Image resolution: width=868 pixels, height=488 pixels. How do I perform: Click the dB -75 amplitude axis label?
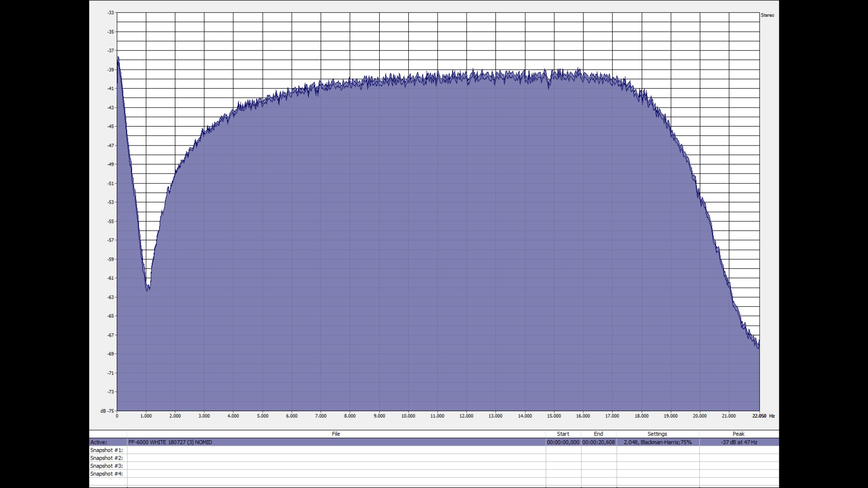(x=108, y=411)
